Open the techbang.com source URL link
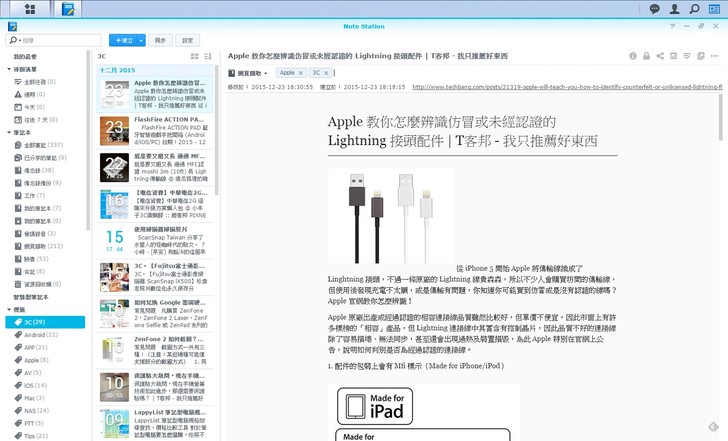The width and height of the screenshot is (728, 441). tap(567, 87)
